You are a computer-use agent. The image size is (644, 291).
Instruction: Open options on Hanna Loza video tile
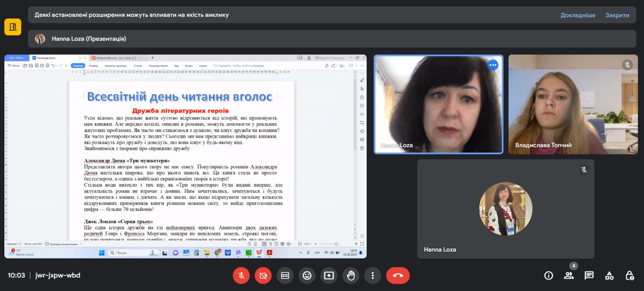pos(493,65)
